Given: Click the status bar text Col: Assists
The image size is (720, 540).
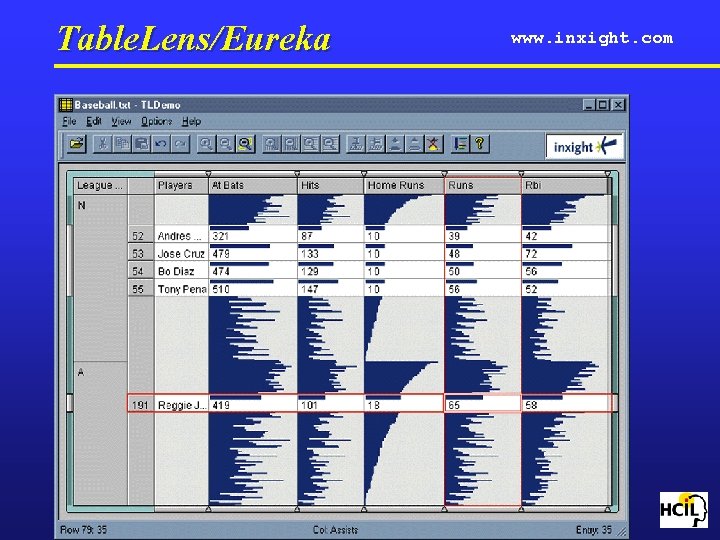Looking at the screenshot, I should tap(335, 530).
